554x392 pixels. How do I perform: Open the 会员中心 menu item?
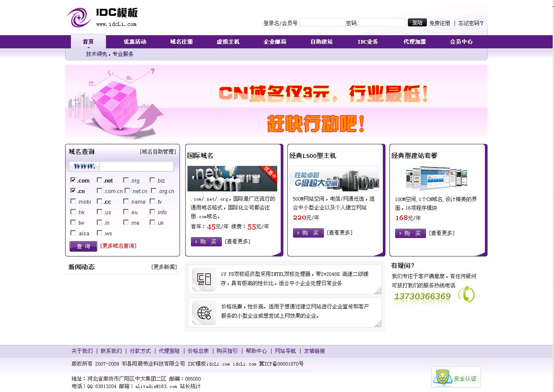pyautogui.click(x=461, y=41)
